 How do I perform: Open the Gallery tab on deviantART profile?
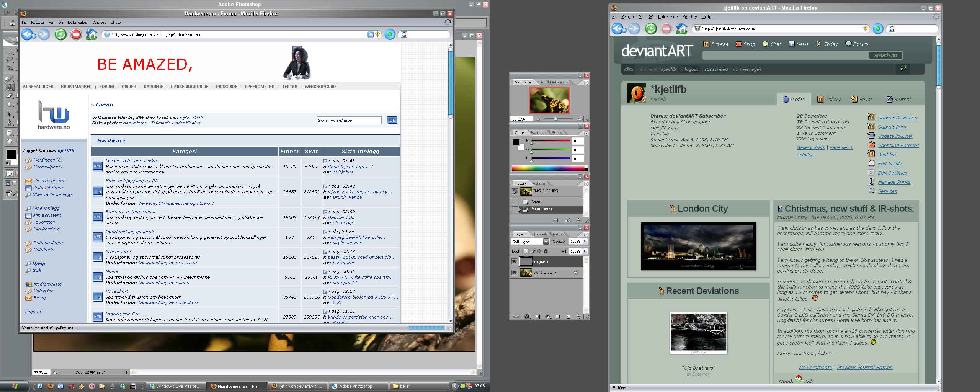pyautogui.click(x=829, y=99)
